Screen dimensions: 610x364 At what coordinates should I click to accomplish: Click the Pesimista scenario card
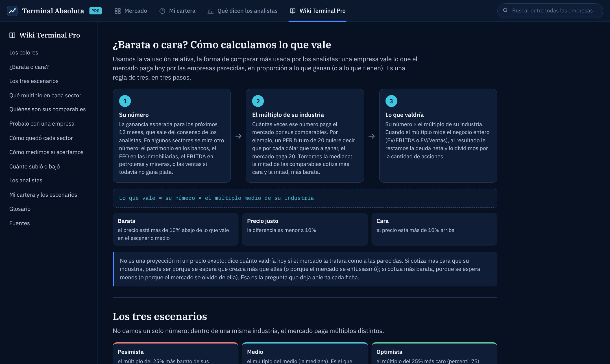click(x=175, y=353)
